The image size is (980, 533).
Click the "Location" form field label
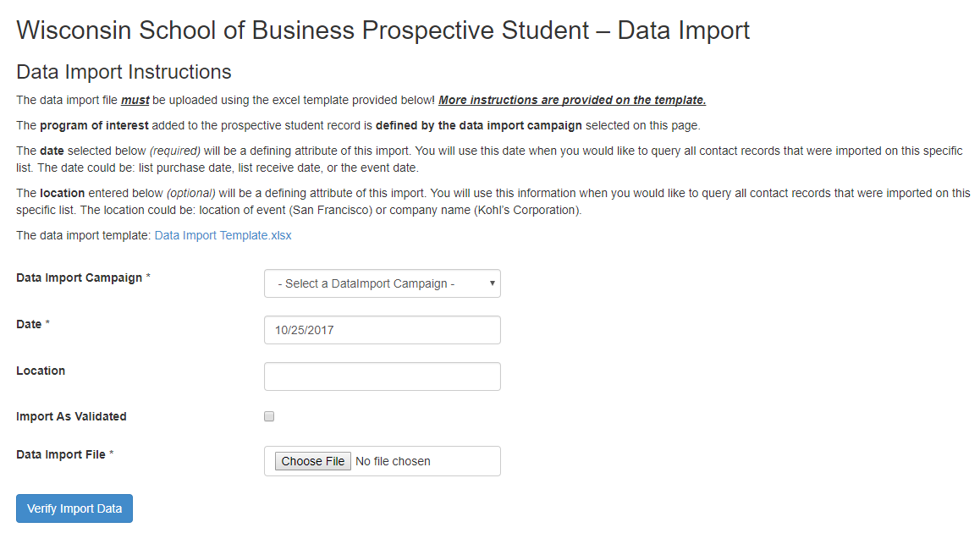(41, 371)
